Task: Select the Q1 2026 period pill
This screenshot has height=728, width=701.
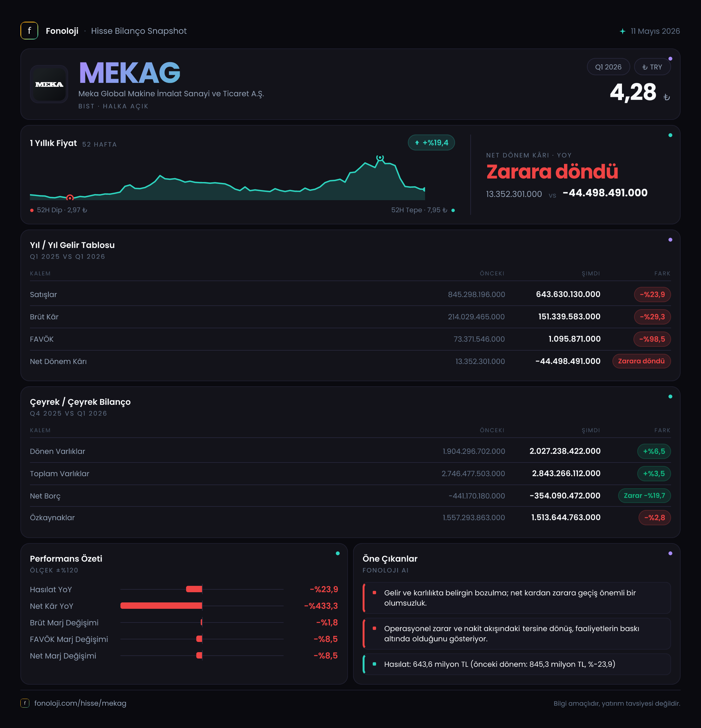Action: pyautogui.click(x=608, y=67)
